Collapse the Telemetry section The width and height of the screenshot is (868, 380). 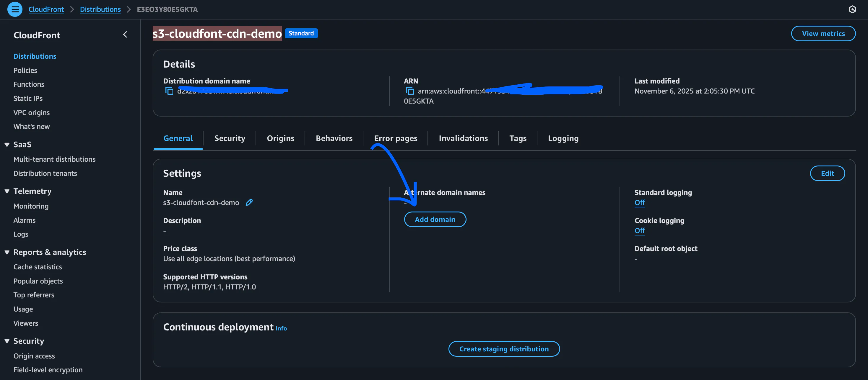(x=7, y=191)
